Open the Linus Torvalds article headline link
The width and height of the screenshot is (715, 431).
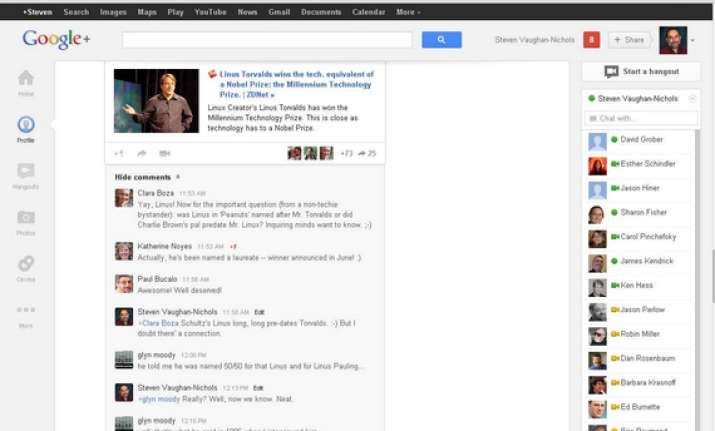pyautogui.click(x=296, y=84)
